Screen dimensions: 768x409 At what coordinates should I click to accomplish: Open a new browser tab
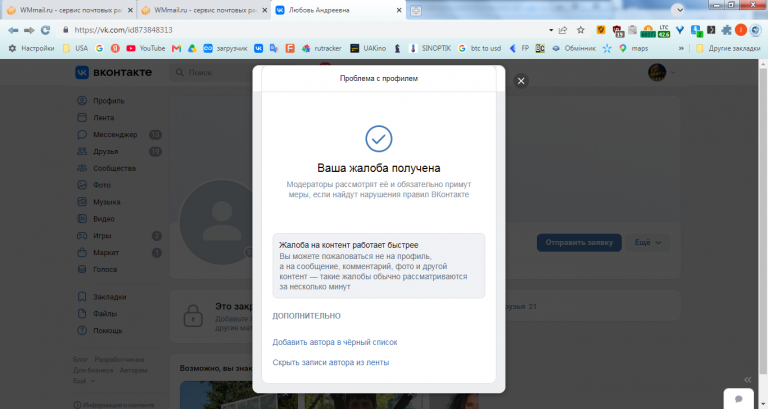pyautogui.click(x=415, y=10)
